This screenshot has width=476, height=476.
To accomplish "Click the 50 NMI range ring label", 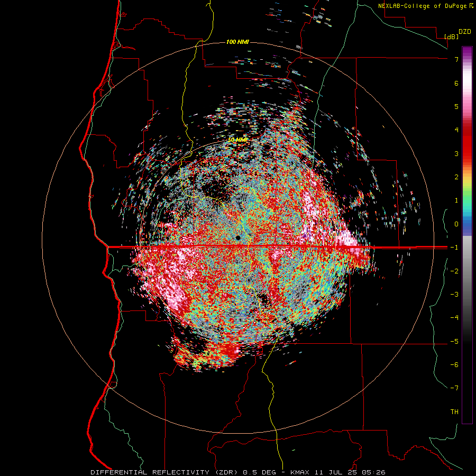I will click(237, 140).
